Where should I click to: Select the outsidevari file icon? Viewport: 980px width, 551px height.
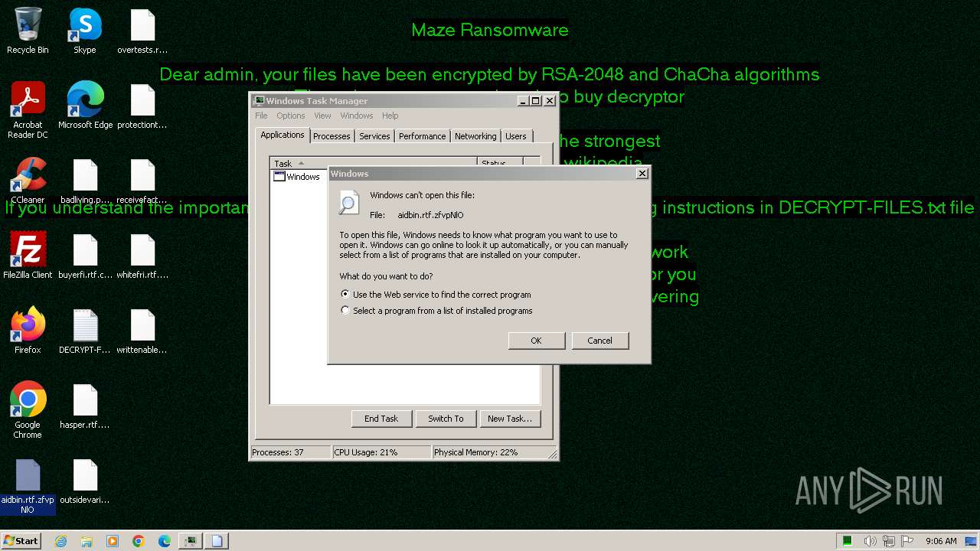85,481
